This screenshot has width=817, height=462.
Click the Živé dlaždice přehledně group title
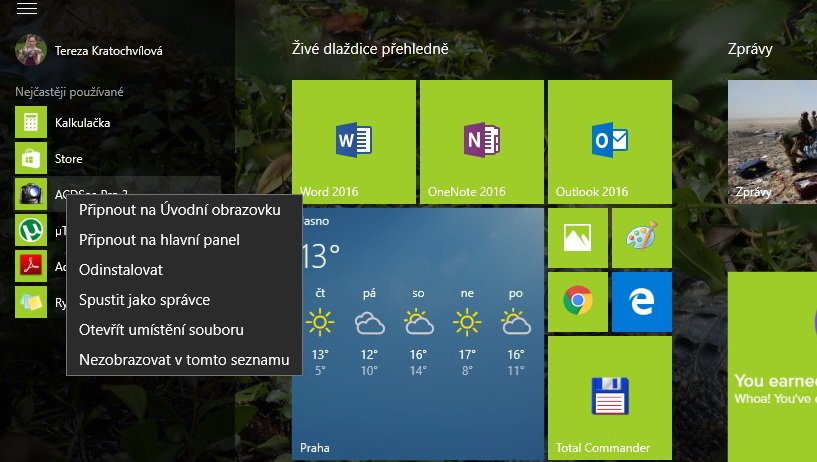pyautogui.click(x=370, y=49)
